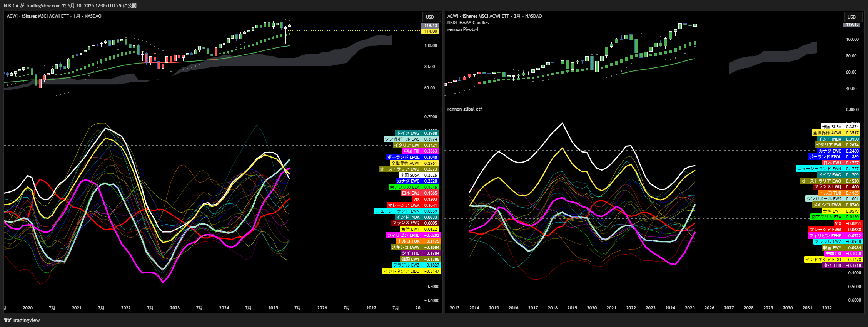
Task: Select right chart title ACWI iShares 3月 NASDAQ
Action: coord(495,16)
